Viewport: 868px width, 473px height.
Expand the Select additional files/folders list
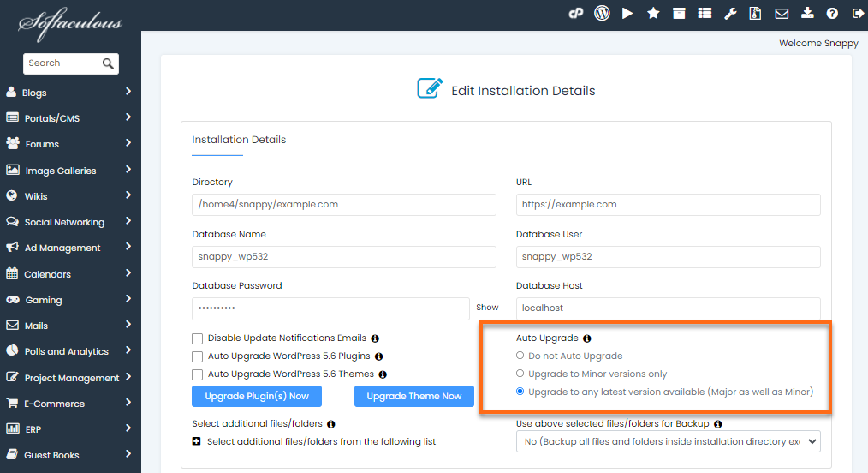pyautogui.click(x=197, y=442)
